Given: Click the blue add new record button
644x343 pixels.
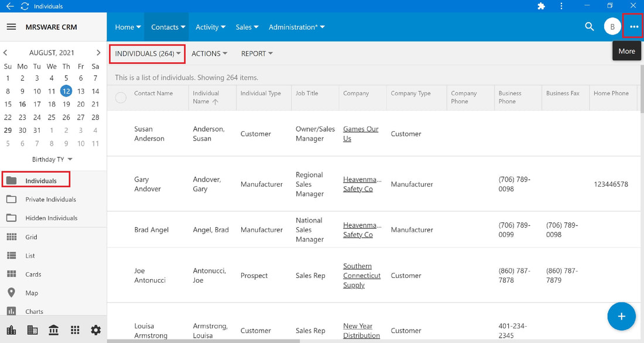Looking at the screenshot, I should coord(621,316).
